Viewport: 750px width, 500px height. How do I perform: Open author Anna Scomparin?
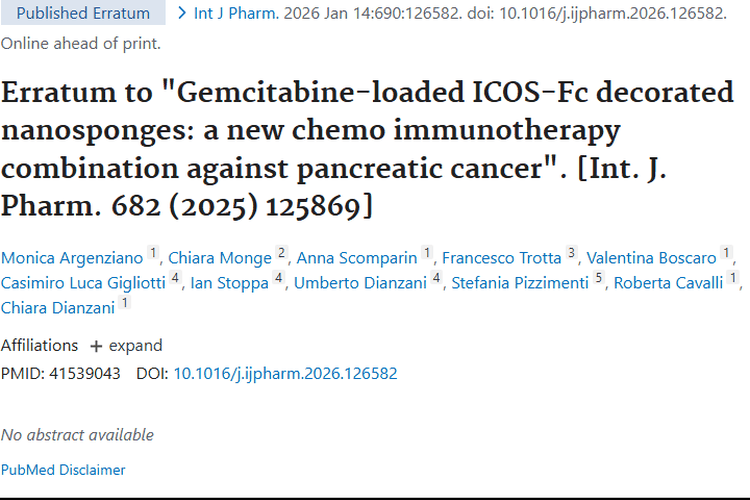(357, 257)
